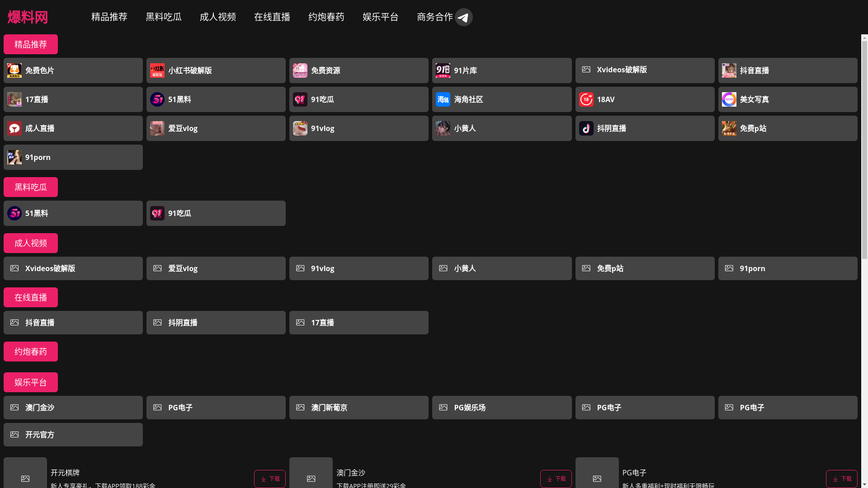
Task: Open PG娱乐场 tile under 娱乐平台 section
Action: pos(502,408)
